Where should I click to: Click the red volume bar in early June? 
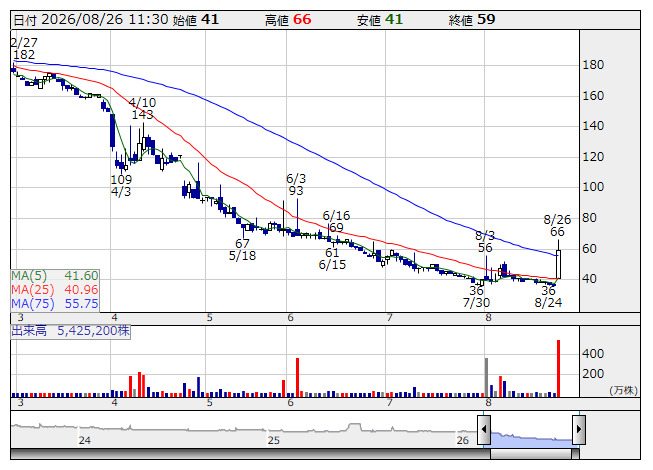tap(297, 377)
